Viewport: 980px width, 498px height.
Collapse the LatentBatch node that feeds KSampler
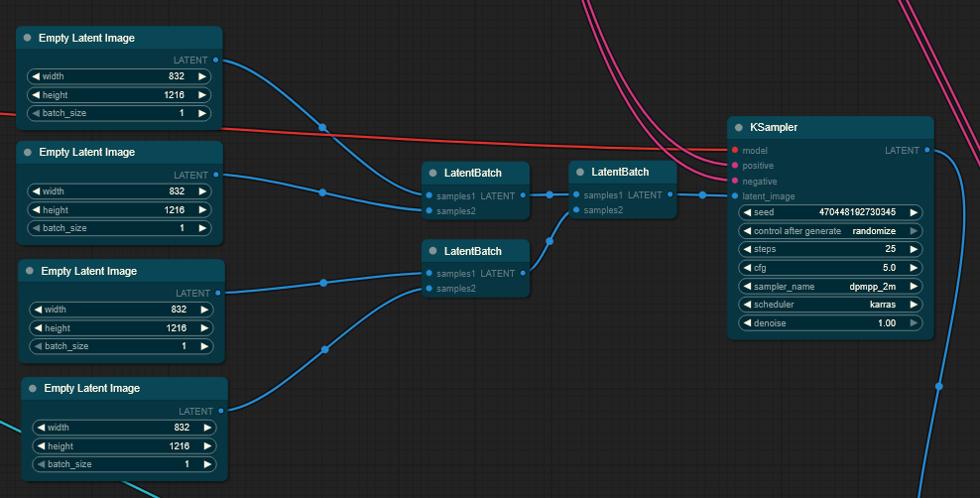tap(580, 172)
